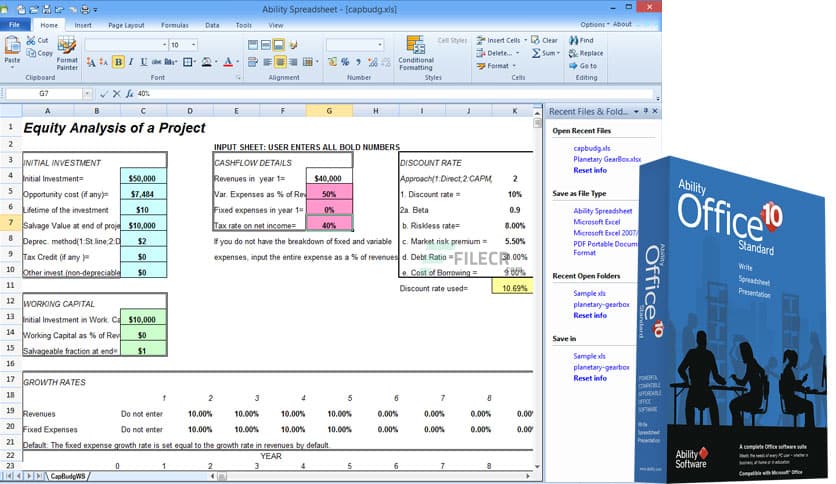Expand the Insert Cells dropdown
The image size is (836, 484).
tap(525, 41)
